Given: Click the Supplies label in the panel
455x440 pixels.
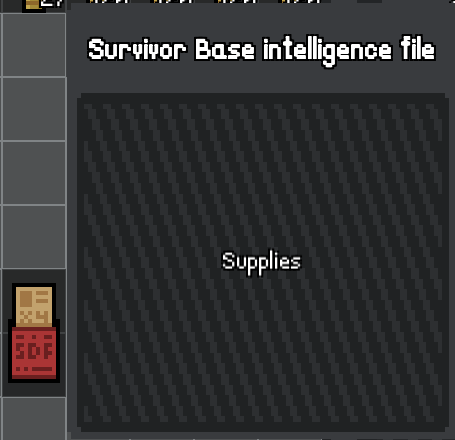Looking at the screenshot, I should click(x=261, y=262).
